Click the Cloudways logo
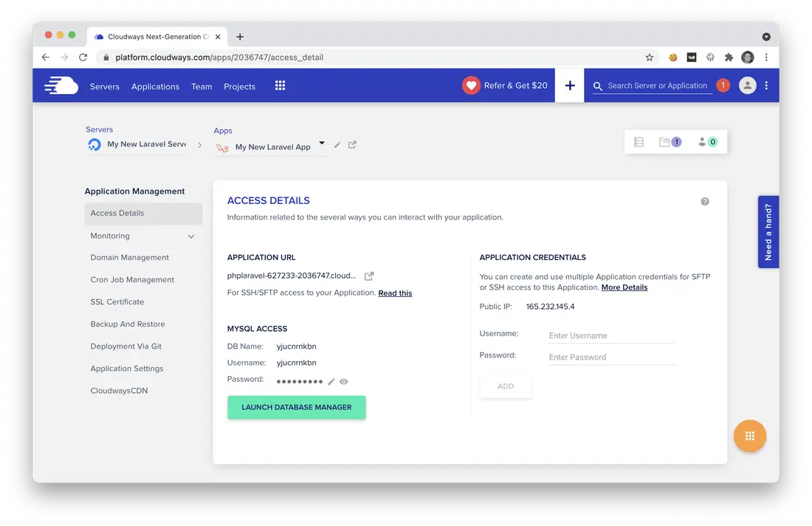Screen dimensions: 812x526 [61, 86]
